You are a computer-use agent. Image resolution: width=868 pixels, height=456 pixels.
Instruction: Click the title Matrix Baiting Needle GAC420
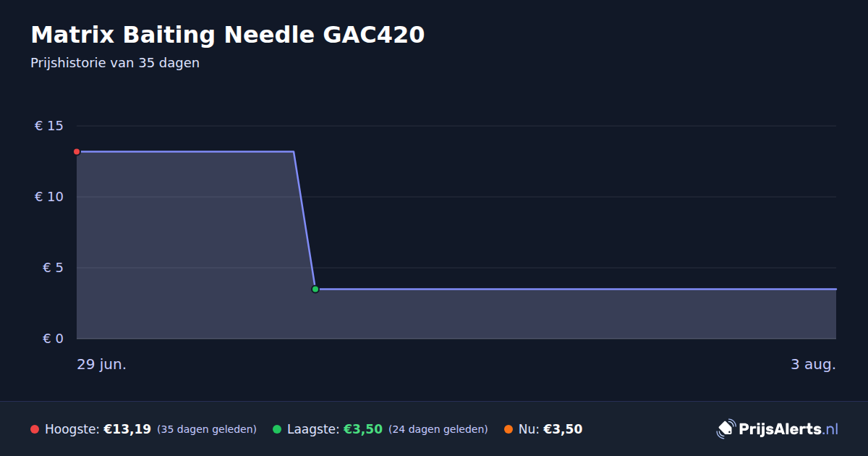pyautogui.click(x=228, y=35)
